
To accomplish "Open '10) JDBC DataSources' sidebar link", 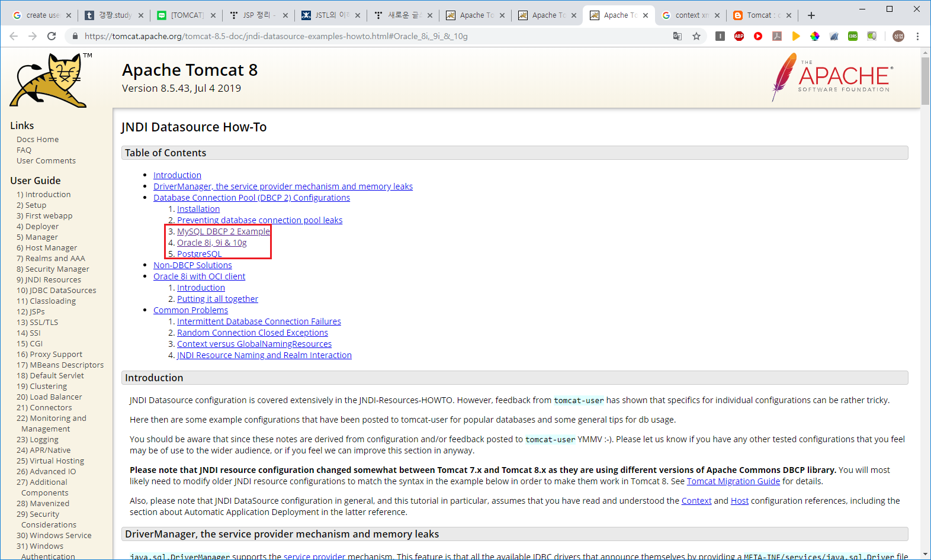I will coord(56,291).
